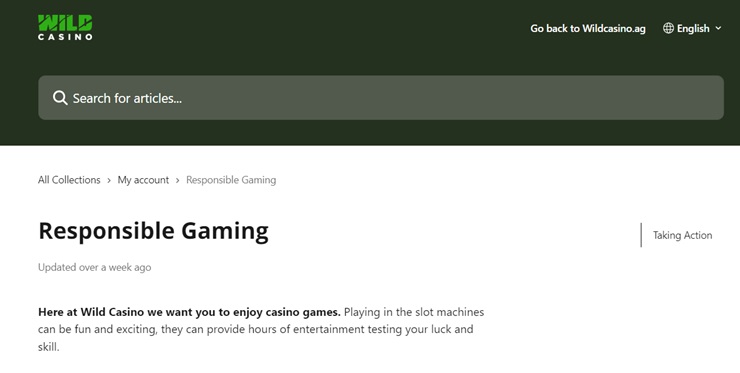Click the magnifying glass search icon
The width and height of the screenshot is (740, 373).
(60, 98)
